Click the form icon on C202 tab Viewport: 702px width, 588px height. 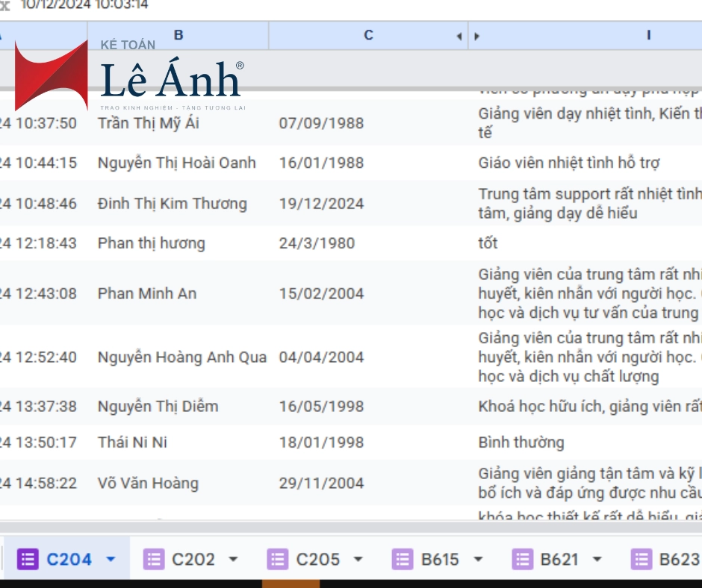click(154, 559)
